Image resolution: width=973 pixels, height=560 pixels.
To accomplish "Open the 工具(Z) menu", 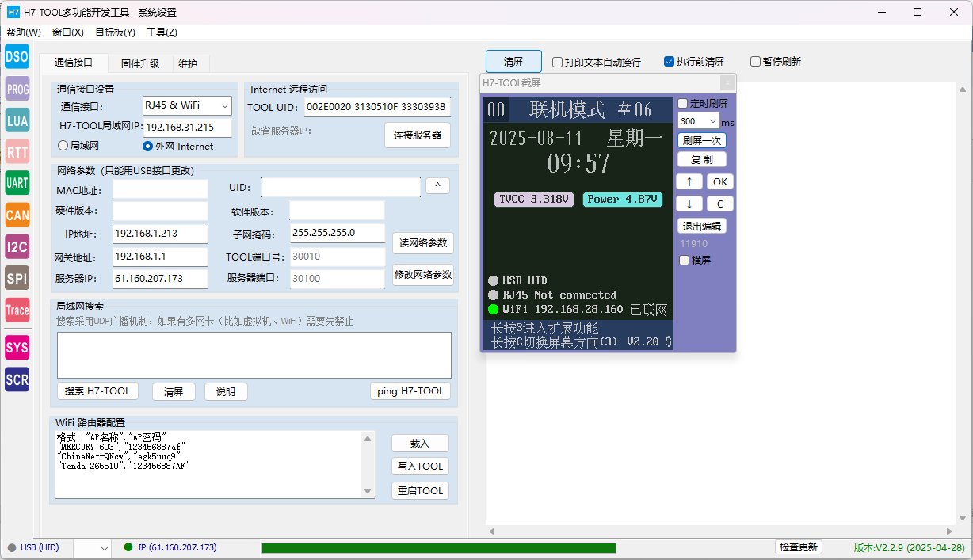I will point(162,32).
